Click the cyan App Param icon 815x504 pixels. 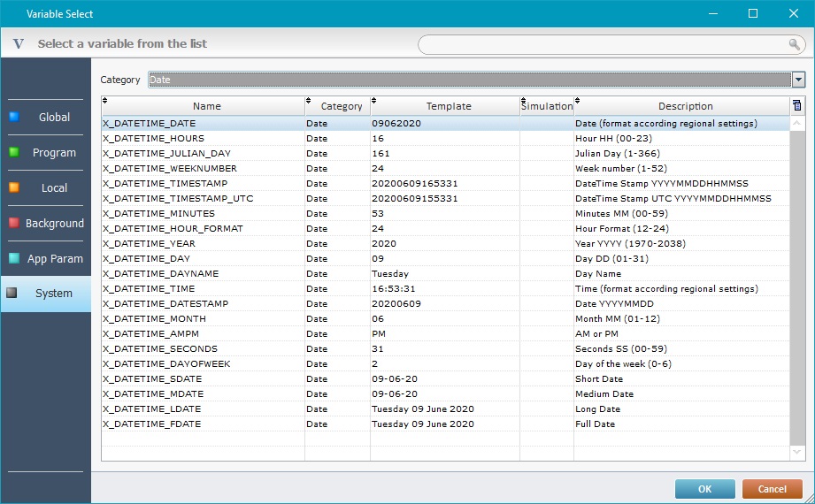point(13,258)
